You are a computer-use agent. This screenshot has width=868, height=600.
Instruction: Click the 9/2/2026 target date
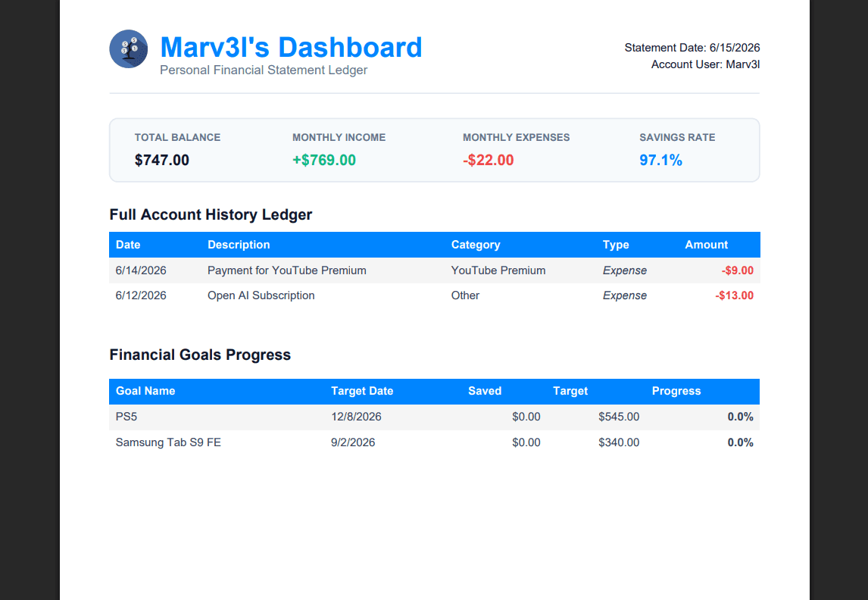[353, 442]
